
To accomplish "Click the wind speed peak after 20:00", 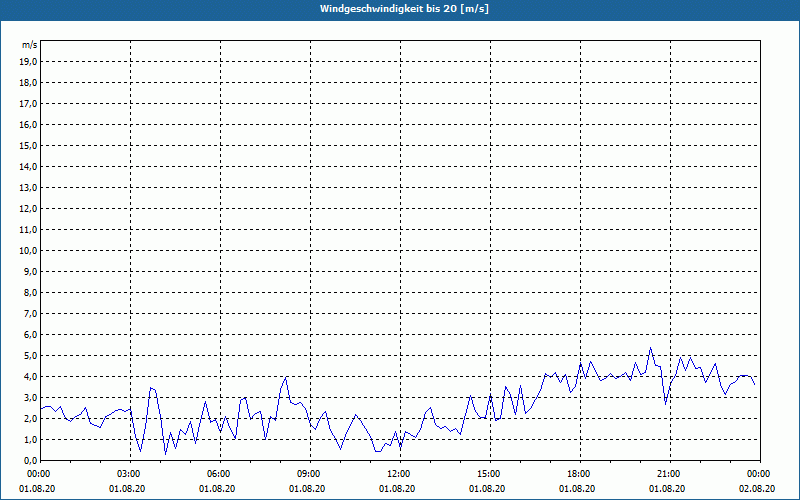I will (x=650, y=348).
